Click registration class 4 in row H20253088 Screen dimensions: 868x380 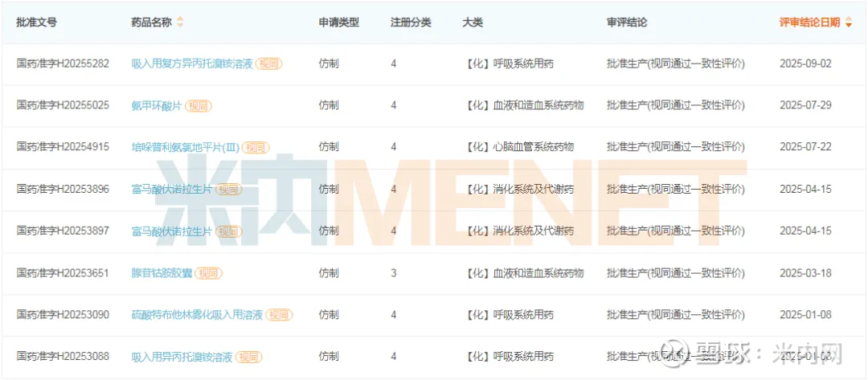394,356
